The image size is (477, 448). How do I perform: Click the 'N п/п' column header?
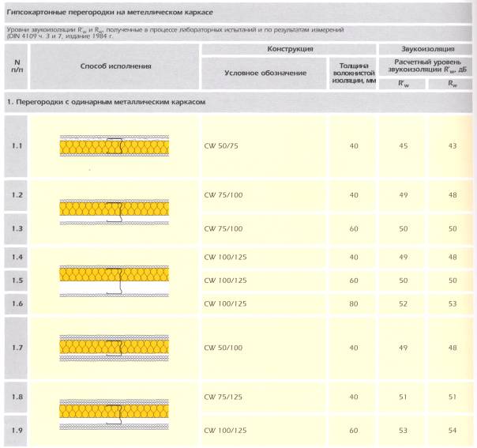tap(15, 66)
